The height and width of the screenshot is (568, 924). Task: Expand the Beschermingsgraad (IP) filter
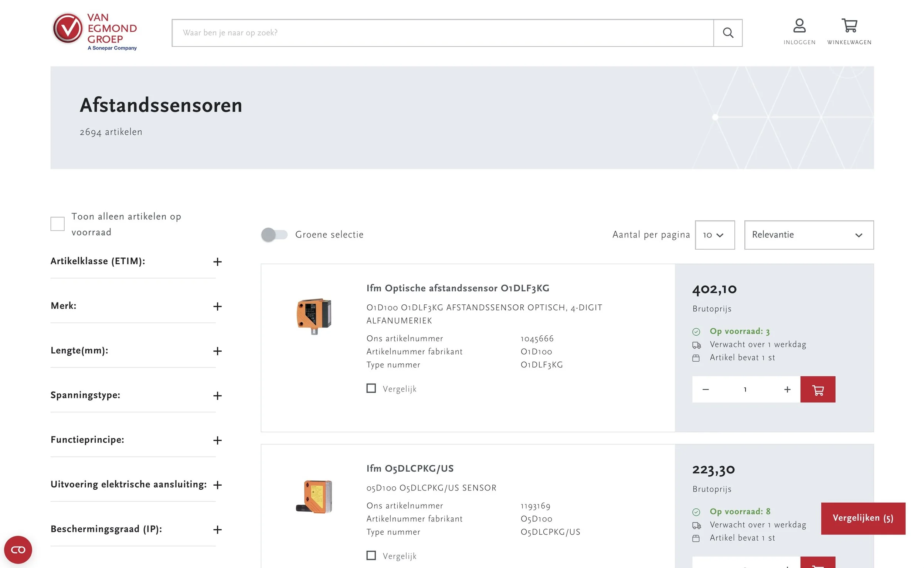pos(217,530)
